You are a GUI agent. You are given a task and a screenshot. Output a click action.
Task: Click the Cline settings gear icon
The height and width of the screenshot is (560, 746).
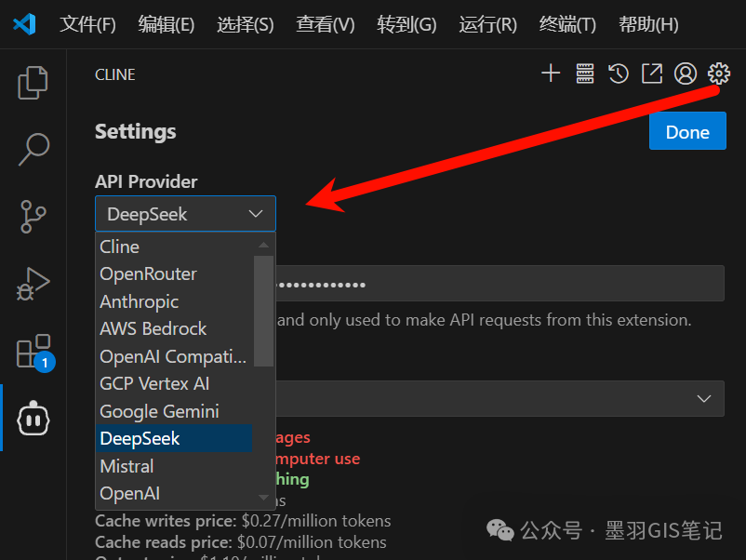tap(719, 73)
